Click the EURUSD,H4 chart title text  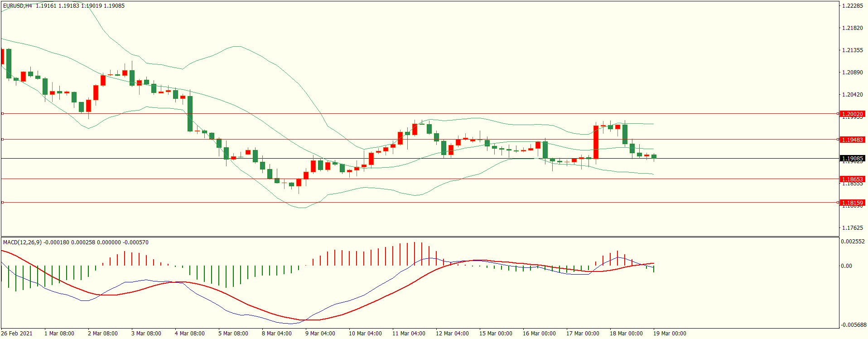pyautogui.click(x=17, y=6)
